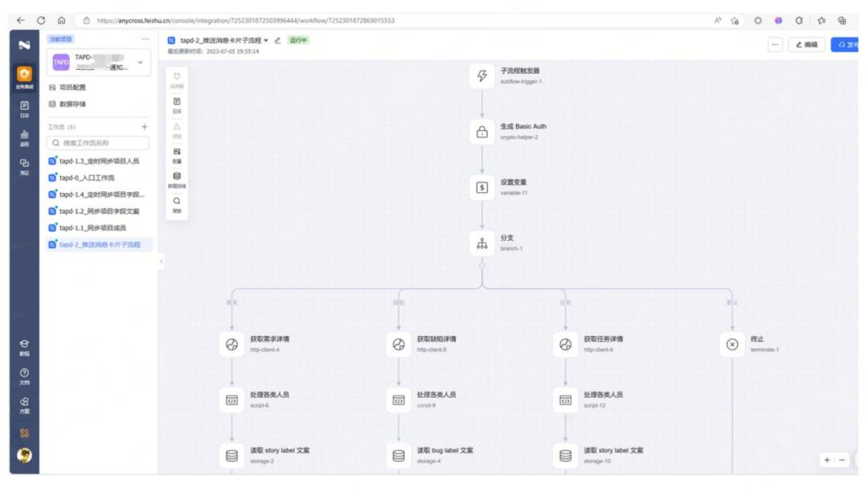This screenshot has height=489, width=868.
Task: Click the terminate-1 stop node icon
Action: (731, 344)
